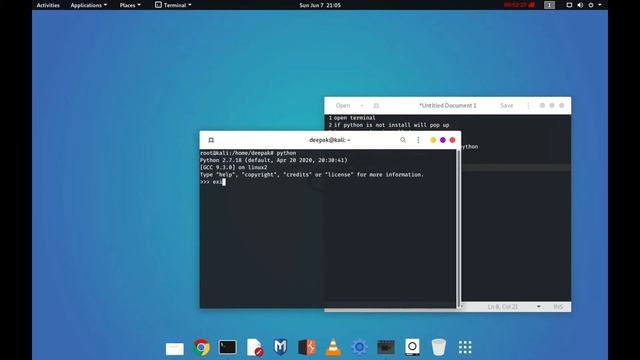Click the red recording timer indicator
The width and height of the screenshot is (640, 360).
click(x=519, y=5)
